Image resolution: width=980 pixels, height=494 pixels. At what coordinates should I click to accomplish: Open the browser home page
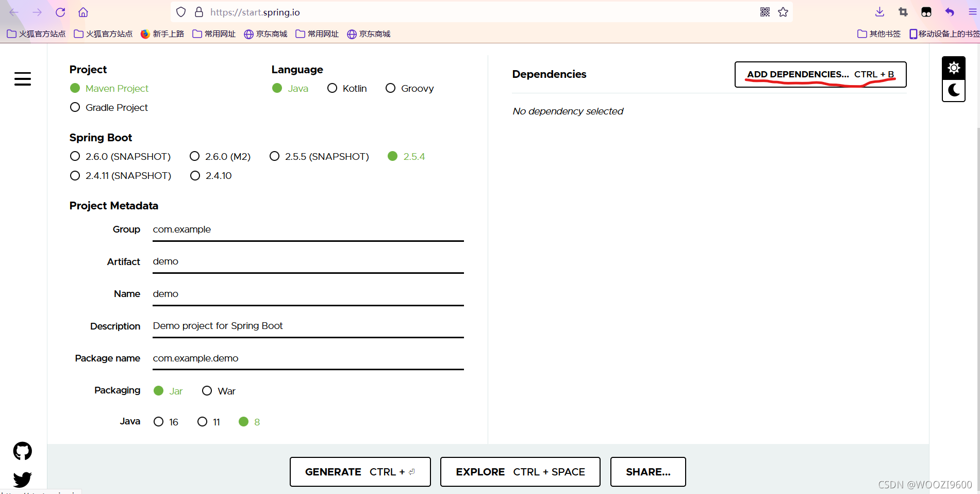tap(83, 12)
